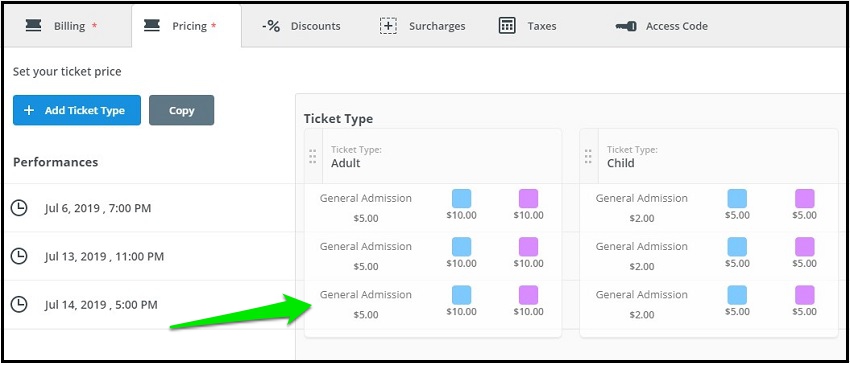850x365 pixels.
Task: Click Child purple swatch for Jul 6 performance
Action: [x=805, y=198]
